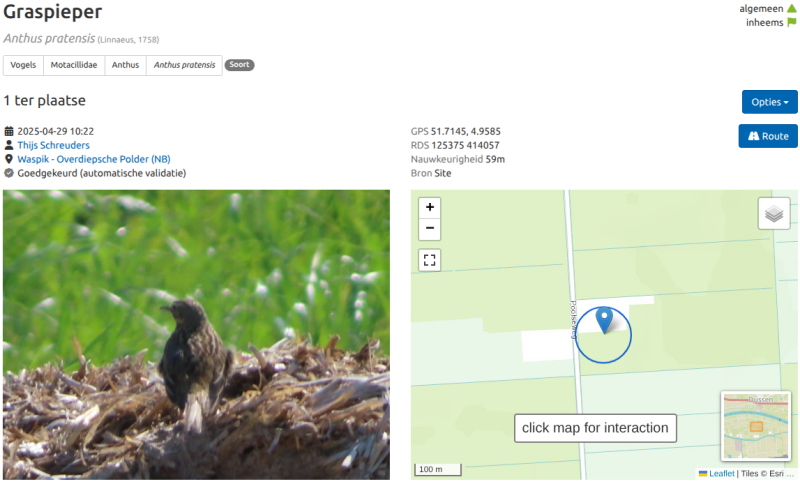
Task: Toggle fullscreen map view
Action: pos(430,260)
